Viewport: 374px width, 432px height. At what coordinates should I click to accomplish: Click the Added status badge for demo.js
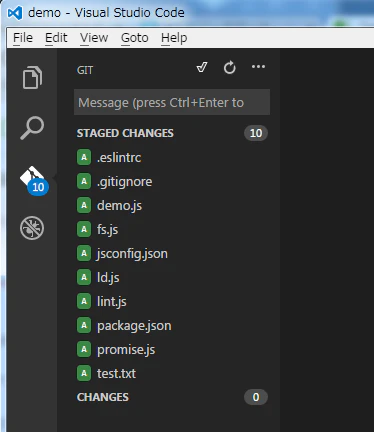coord(84,205)
